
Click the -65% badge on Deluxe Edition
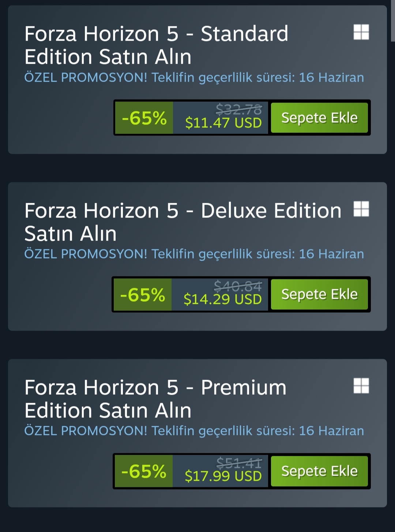[x=143, y=294]
